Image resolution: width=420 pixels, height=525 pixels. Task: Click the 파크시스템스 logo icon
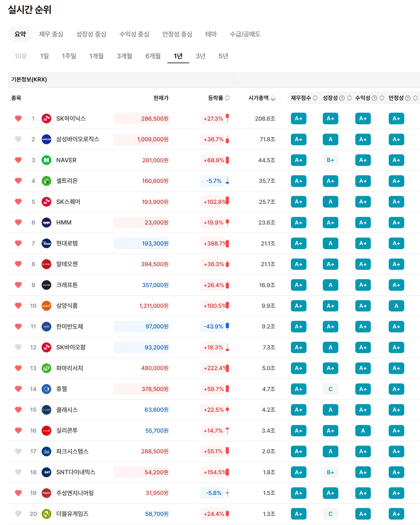click(46, 451)
